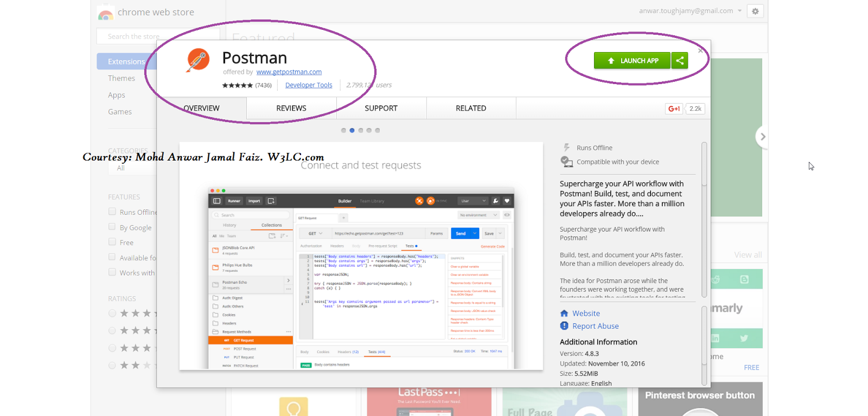Launch the Postman app
868x416 pixels.
tap(633, 61)
